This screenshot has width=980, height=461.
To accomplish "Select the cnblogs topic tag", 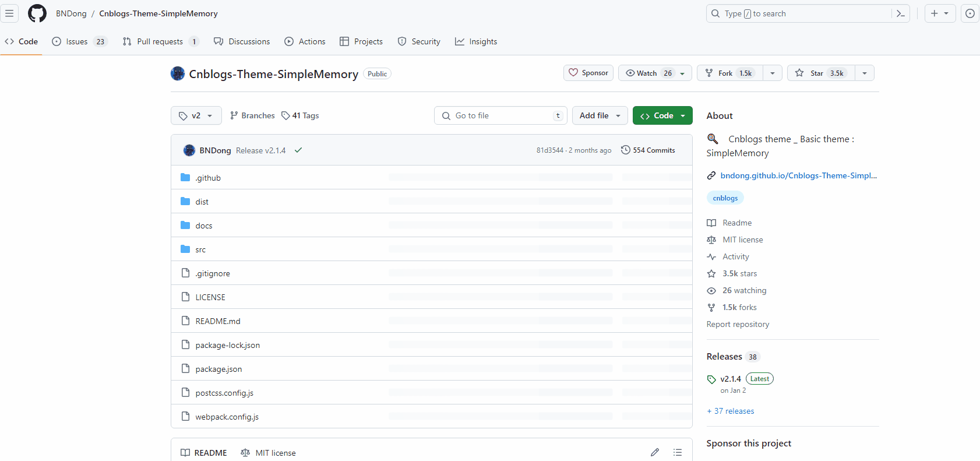I will tap(725, 198).
